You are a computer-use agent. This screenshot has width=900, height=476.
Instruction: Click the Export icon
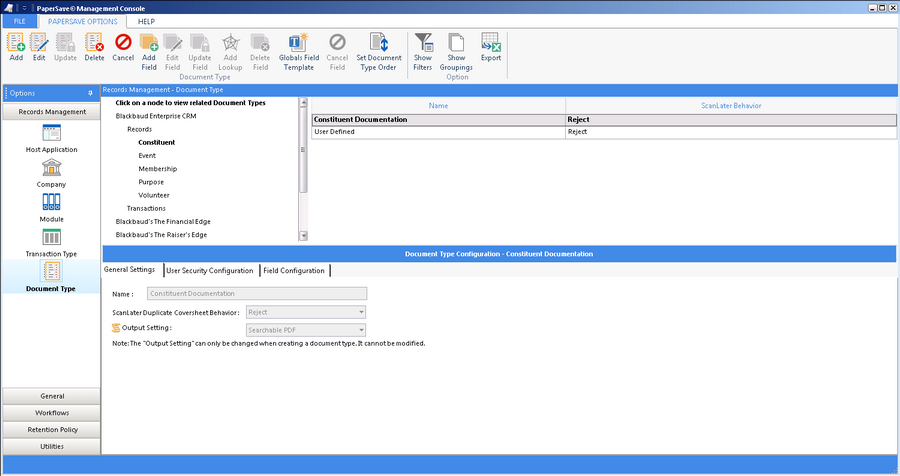click(x=490, y=45)
